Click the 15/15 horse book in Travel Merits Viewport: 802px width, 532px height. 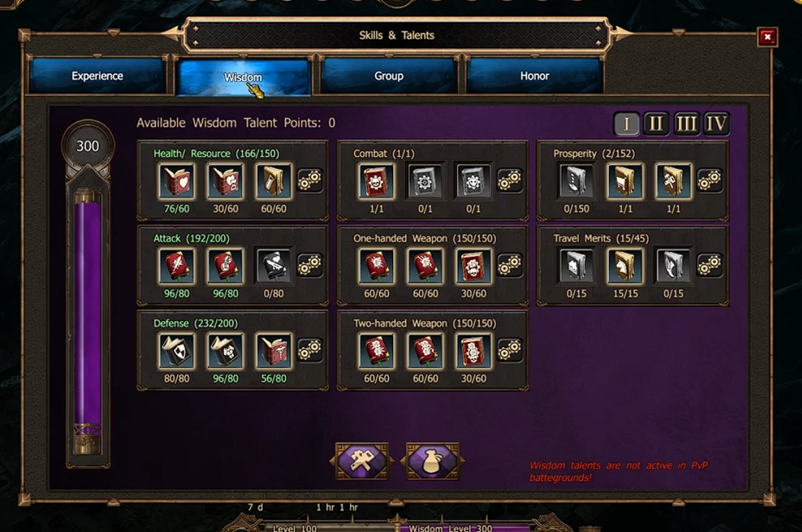pyautogui.click(x=624, y=266)
